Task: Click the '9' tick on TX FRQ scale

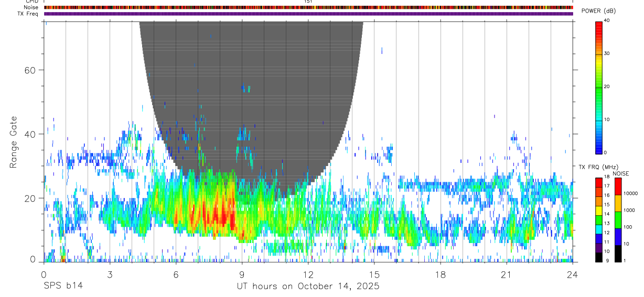Action: coord(607,260)
